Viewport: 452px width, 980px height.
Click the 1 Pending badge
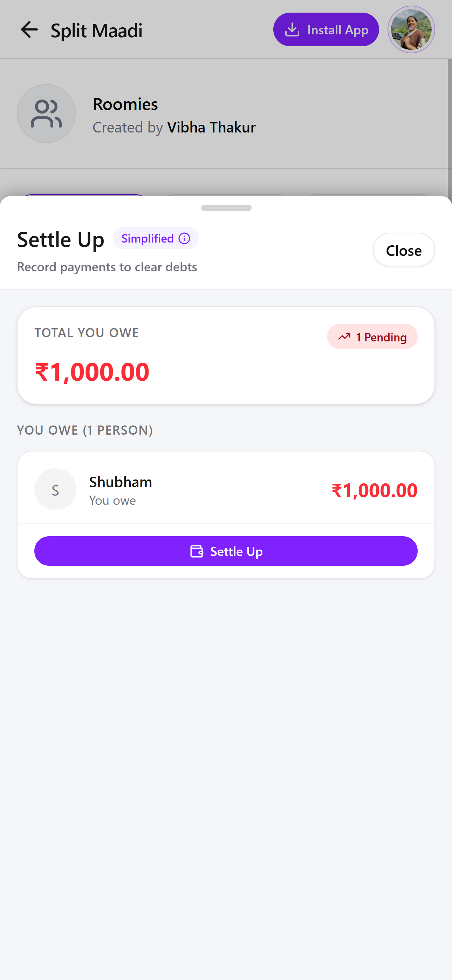point(372,337)
